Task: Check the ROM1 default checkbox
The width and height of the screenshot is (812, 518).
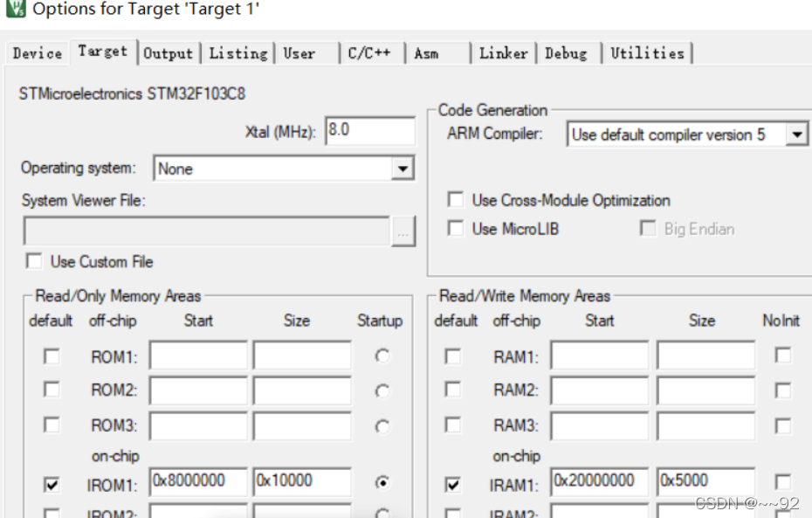Action: 52,356
